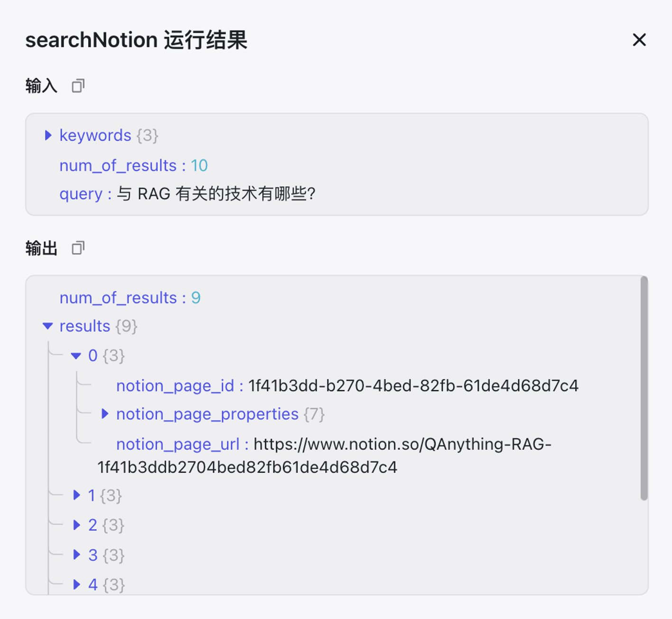Copy the 输出 section content
The image size is (672, 619).
click(78, 248)
